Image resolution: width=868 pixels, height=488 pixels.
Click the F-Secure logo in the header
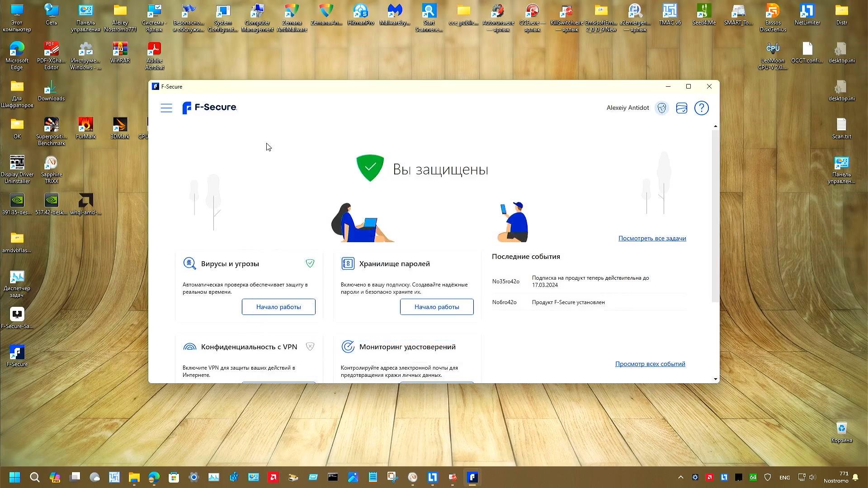pyautogui.click(x=209, y=108)
